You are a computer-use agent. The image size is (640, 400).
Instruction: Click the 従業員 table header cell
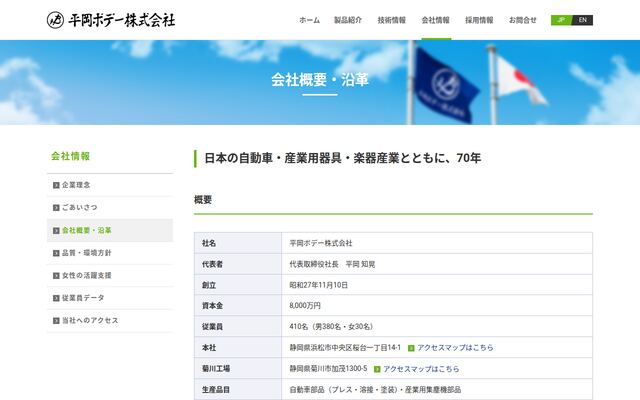click(238, 327)
